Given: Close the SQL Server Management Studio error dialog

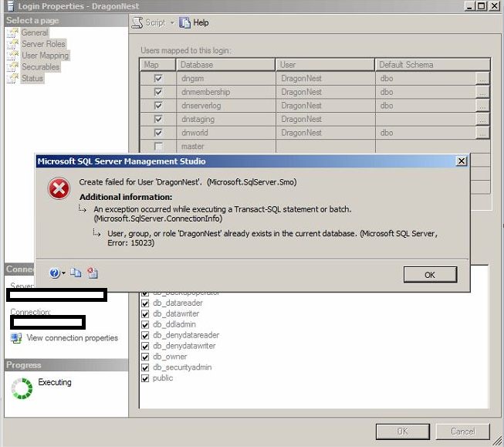Looking at the screenshot, I should (462, 161).
